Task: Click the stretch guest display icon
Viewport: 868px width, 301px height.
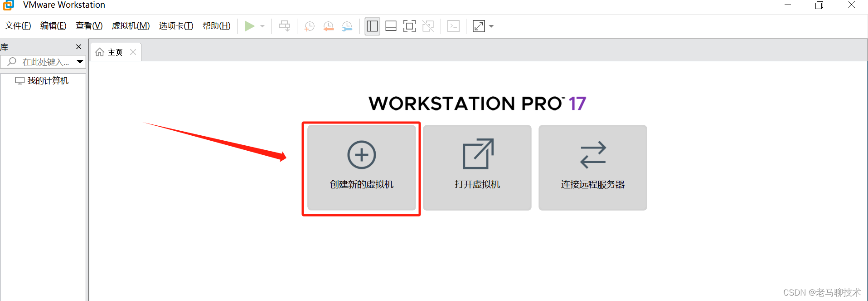Action: click(x=479, y=26)
